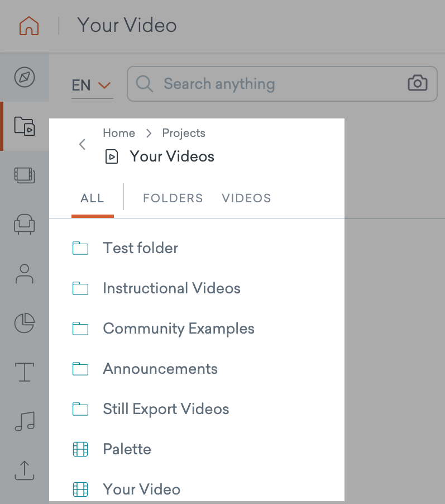The image size is (445, 504).
Task: Open the characters person icon
Action: [25, 274]
